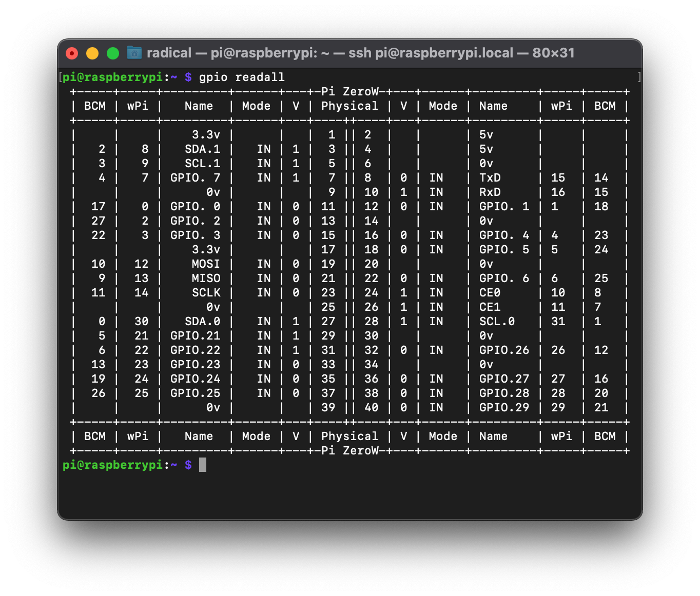The height and width of the screenshot is (596, 700).
Task: Minimize the terminal using the yellow button
Action: click(x=92, y=53)
